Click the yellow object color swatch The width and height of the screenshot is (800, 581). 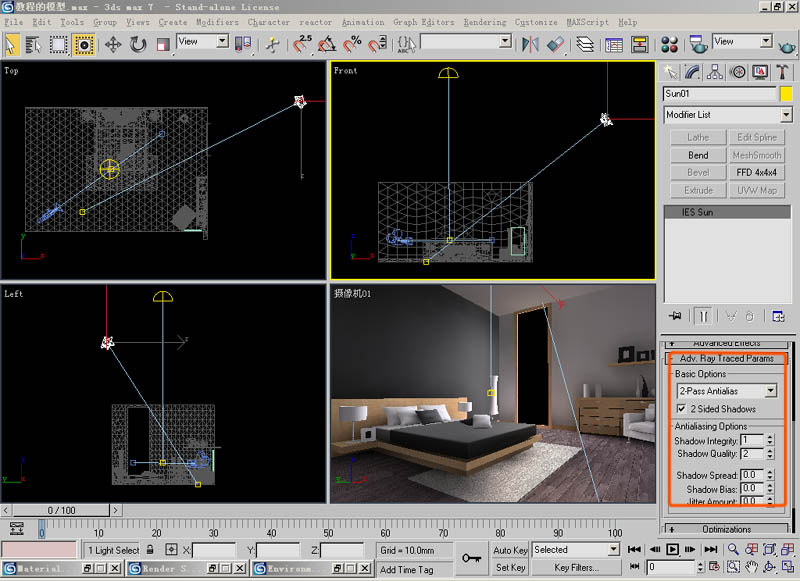click(x=786, y=94)
